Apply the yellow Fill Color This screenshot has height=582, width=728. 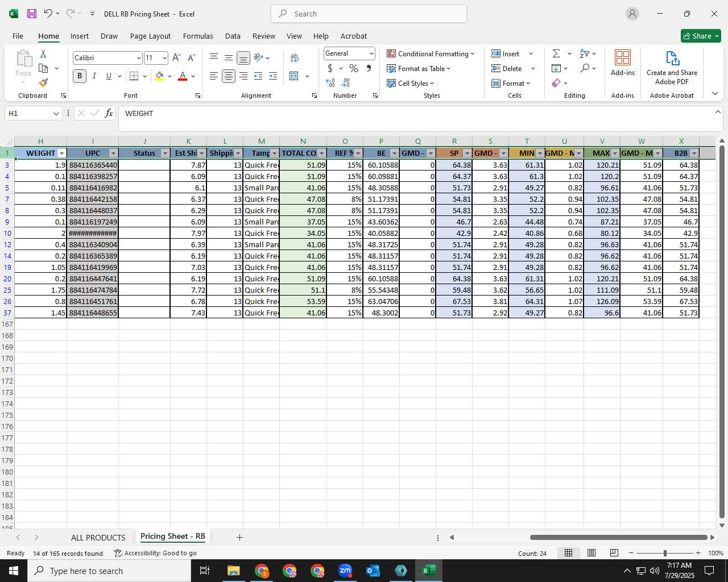tap(159, 76)
